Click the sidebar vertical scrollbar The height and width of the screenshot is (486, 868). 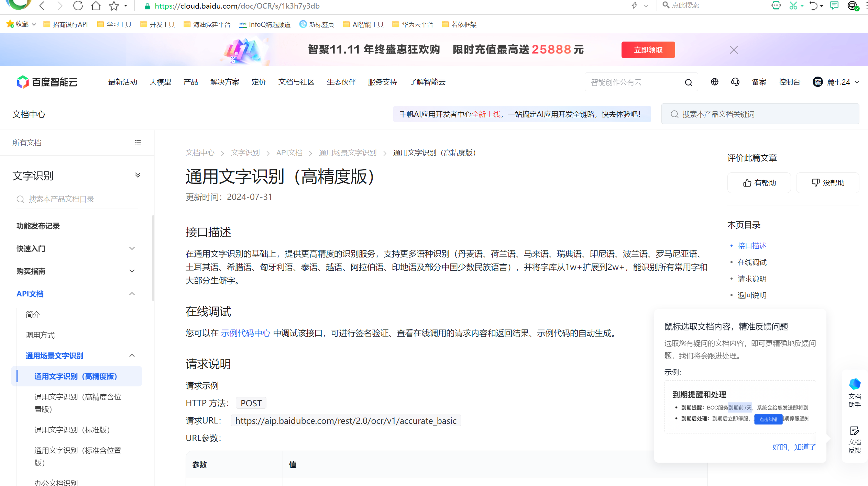153,258
